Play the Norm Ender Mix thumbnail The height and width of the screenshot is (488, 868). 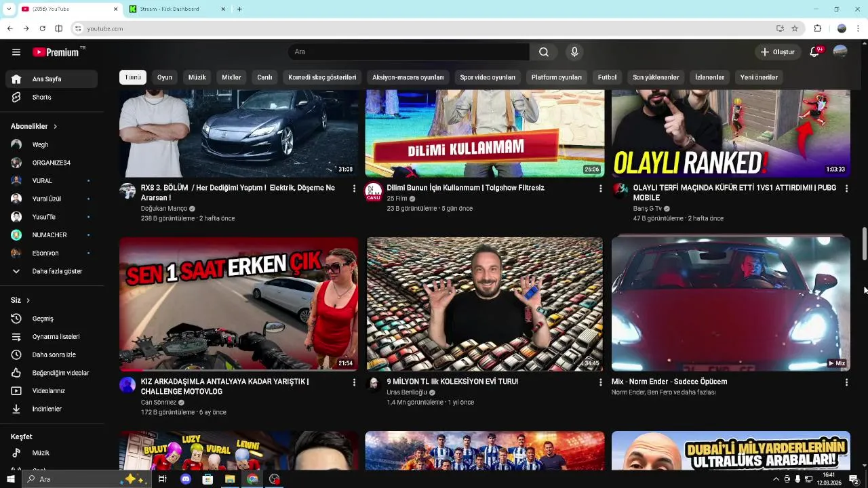point(731,304)
